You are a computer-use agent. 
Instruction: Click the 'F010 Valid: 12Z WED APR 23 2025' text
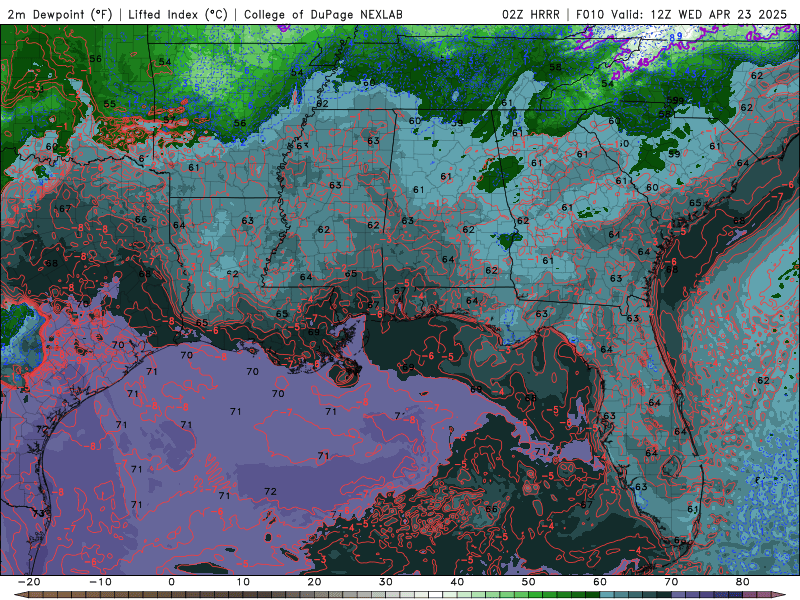click(682, 15)
